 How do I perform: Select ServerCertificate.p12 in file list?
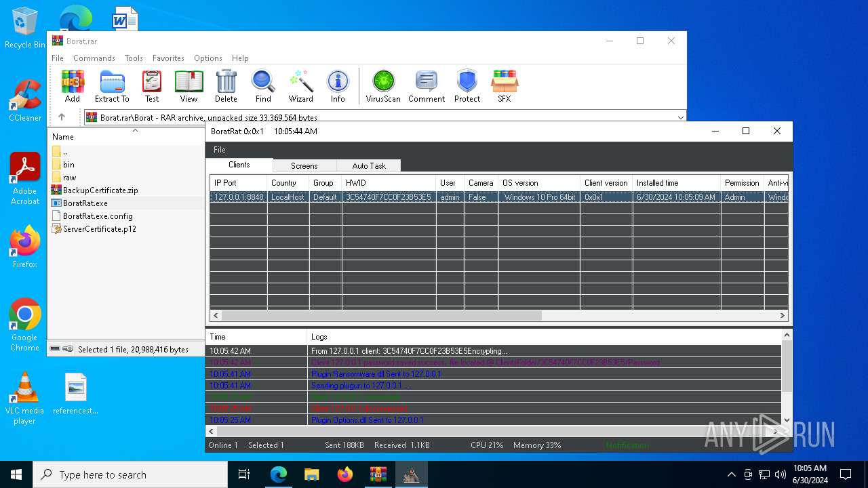point(100,229)
